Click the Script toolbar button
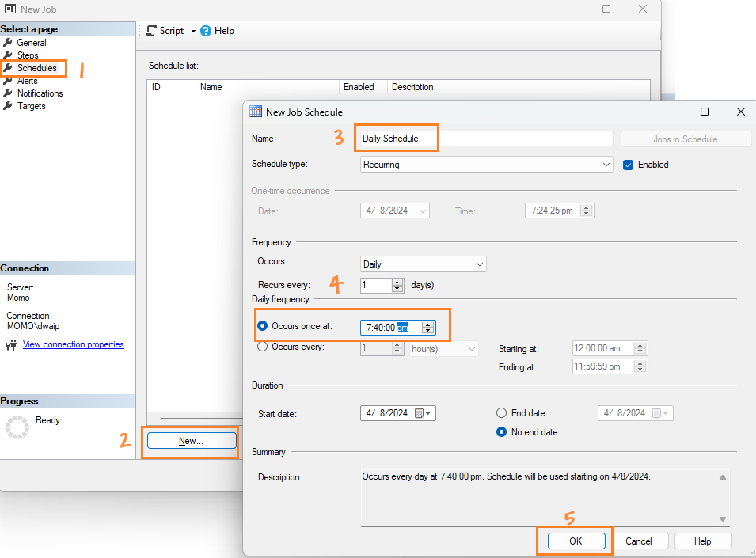Viewport: 756px width, 558px height. click(x=165, y=31)
